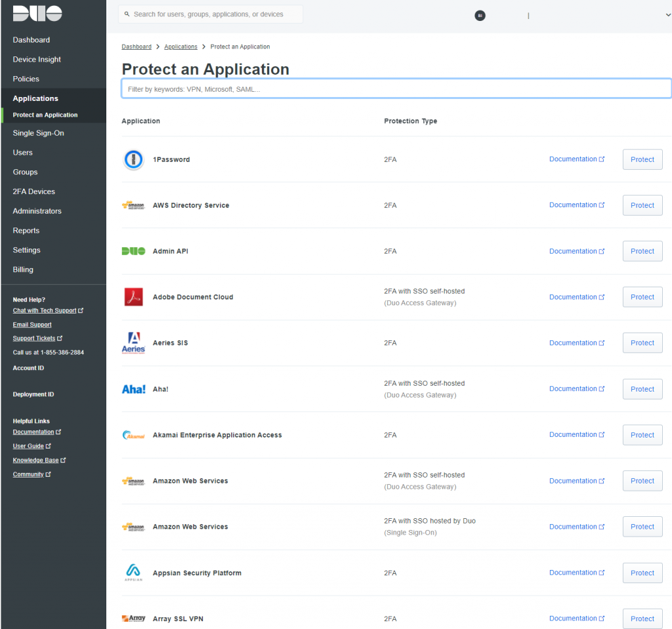The image size is (672, 629).
Task: Select Applications in the sidebar
Action: [35, 98]
